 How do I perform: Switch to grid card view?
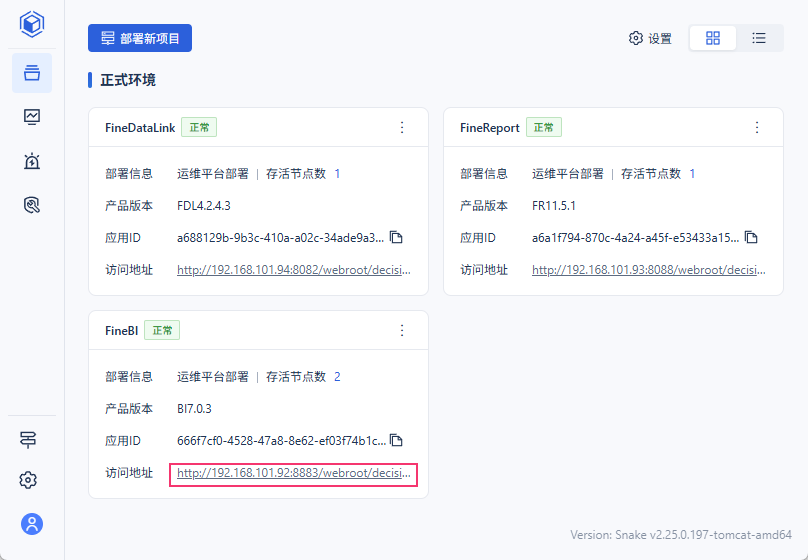pyautogui.click(x=713, y=38)
